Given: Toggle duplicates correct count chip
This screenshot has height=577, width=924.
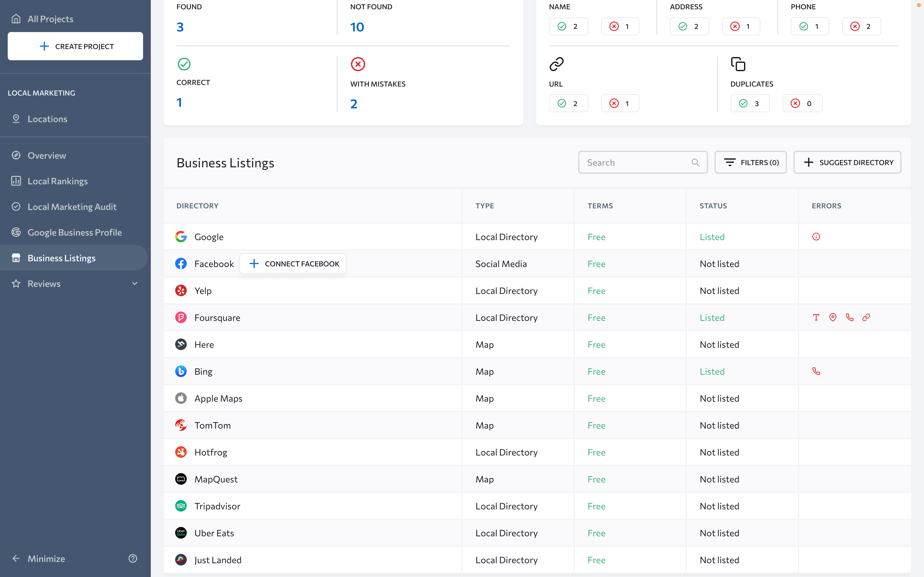Looking at the screenshot, I should click(x=749, y=104).
